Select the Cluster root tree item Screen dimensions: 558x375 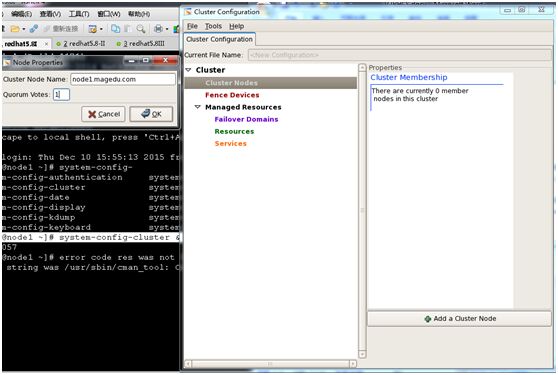pos(210,70)
